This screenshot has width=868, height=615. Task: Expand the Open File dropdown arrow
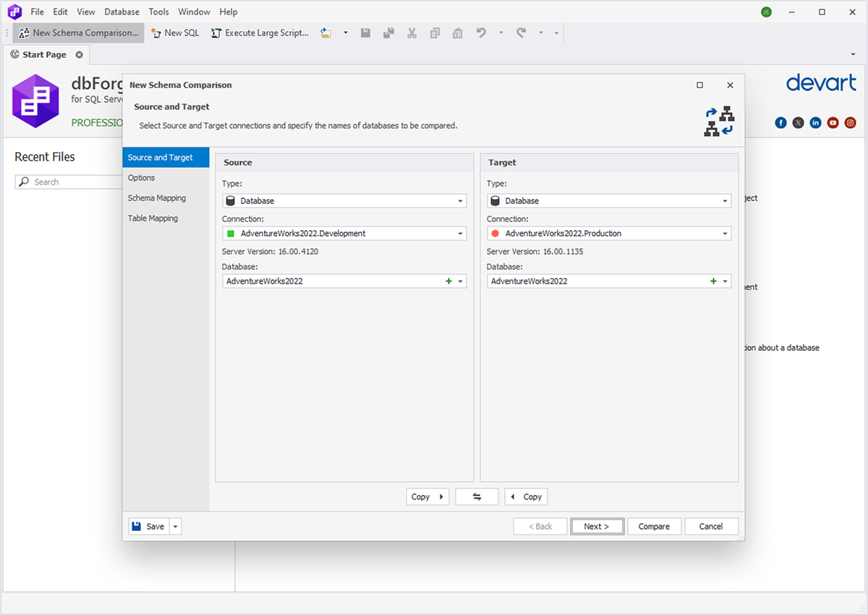(x=345, y=33)
